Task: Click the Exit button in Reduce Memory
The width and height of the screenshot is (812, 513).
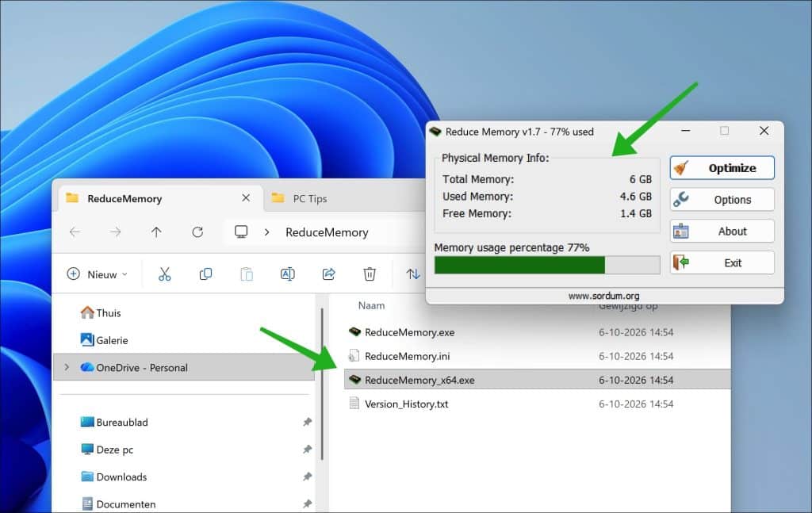Action: click(x=722, y=262)
